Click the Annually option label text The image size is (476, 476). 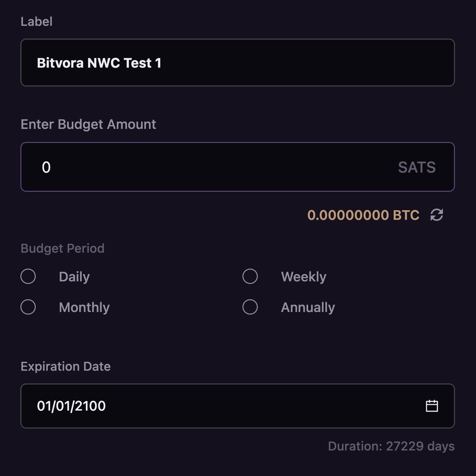tap(308, 307)
